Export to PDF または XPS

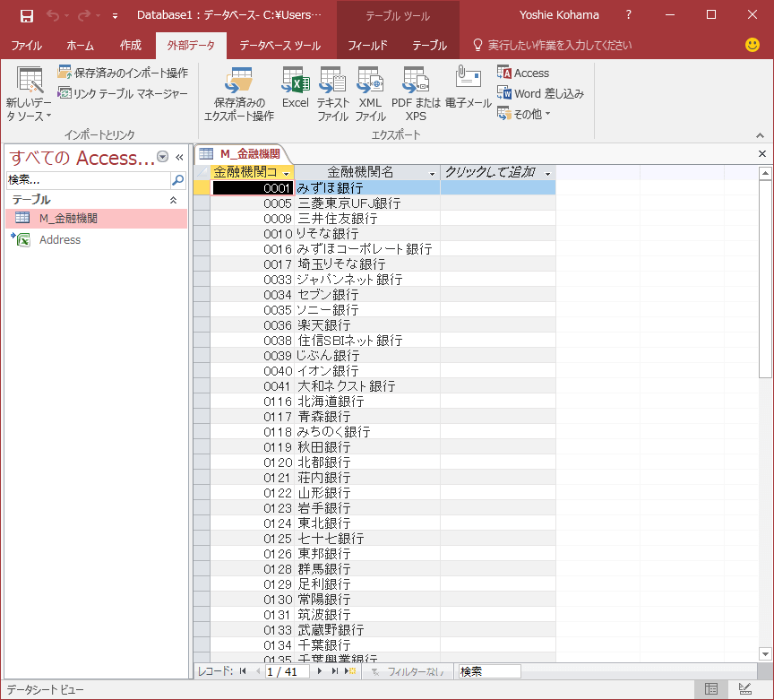[x=416, y=94]
